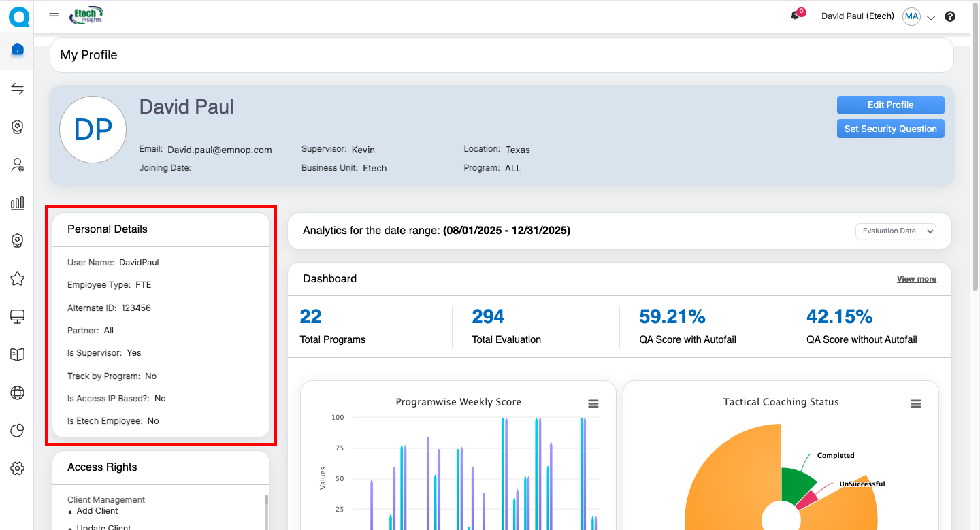Viewport: 980px width, 530px height.
Task: Open the dashboard View more link
Action: click(916, 279)
